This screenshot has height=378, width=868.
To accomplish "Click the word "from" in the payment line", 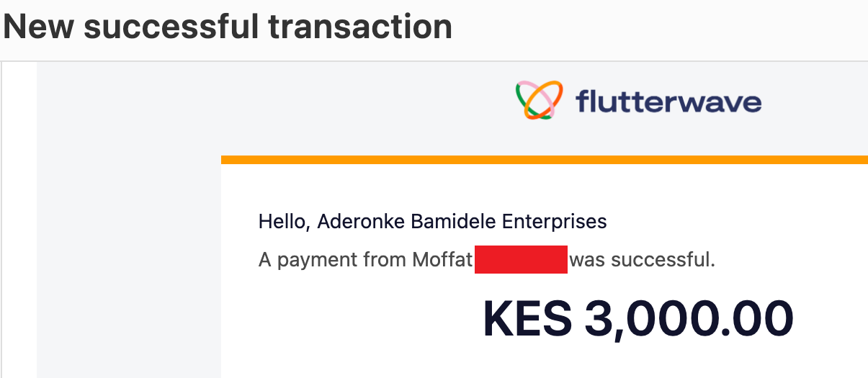I will pyautogui.click(x=385, y=259).
